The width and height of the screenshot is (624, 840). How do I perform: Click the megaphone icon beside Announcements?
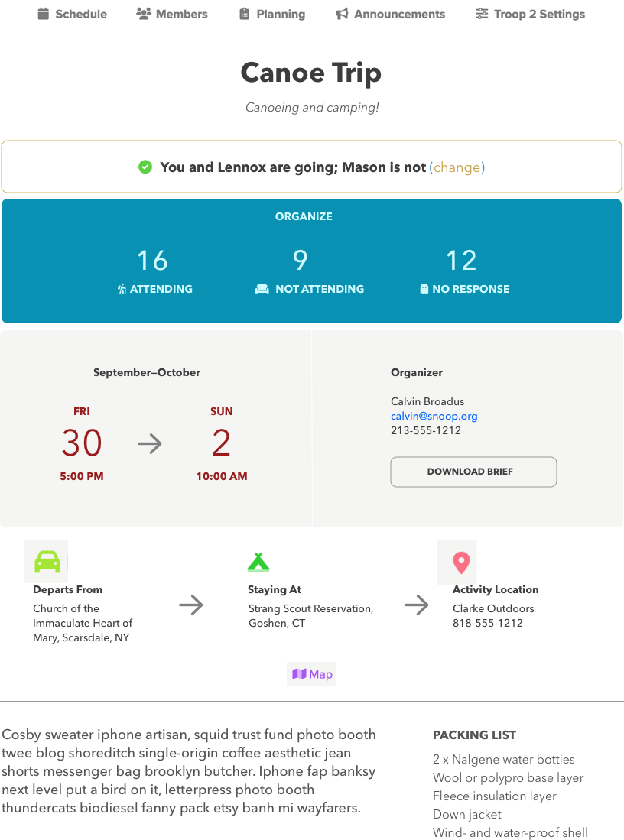(342, 14)
